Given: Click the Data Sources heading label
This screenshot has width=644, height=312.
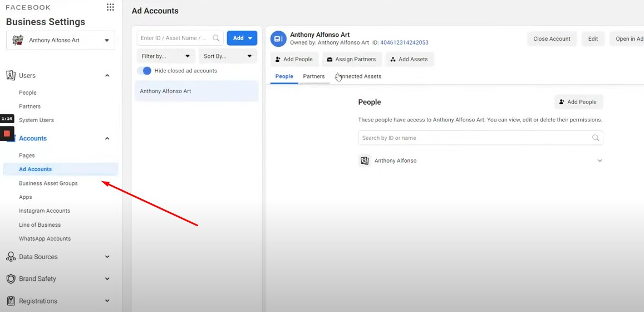Looking at the screenshot, I should [38, 257].
